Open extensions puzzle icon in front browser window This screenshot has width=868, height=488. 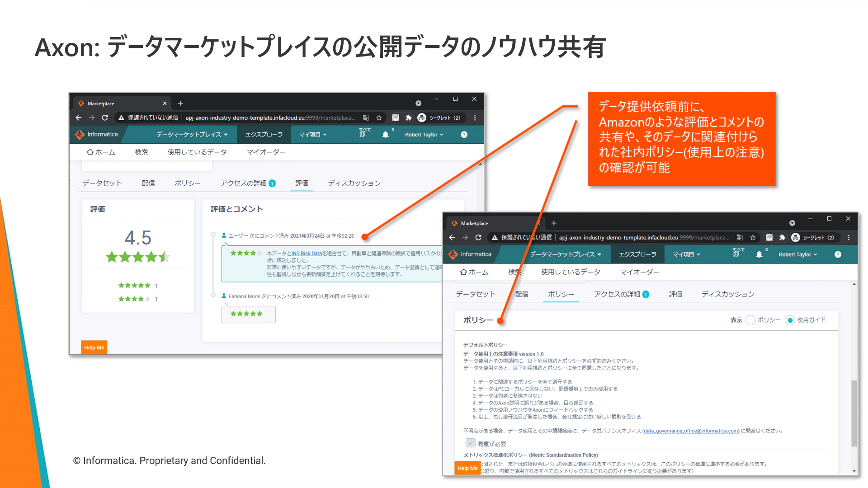(x=782, y=237)
